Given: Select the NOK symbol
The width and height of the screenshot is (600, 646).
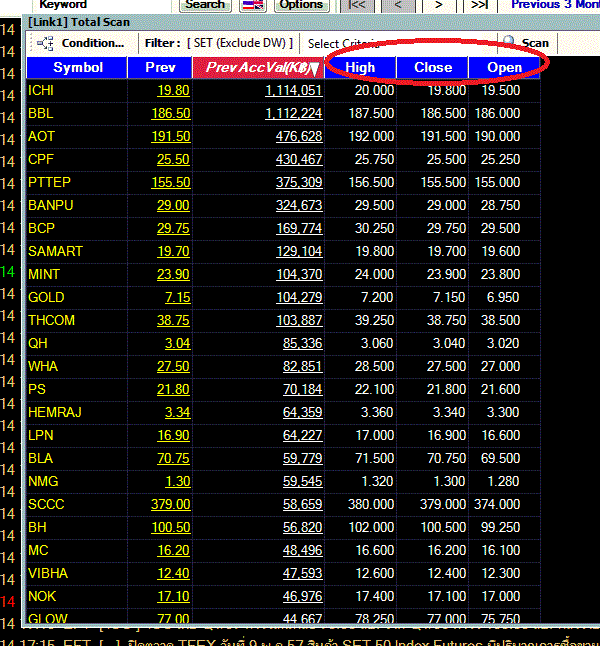Looking at the screenshot, I should click(x=42, y=598).
